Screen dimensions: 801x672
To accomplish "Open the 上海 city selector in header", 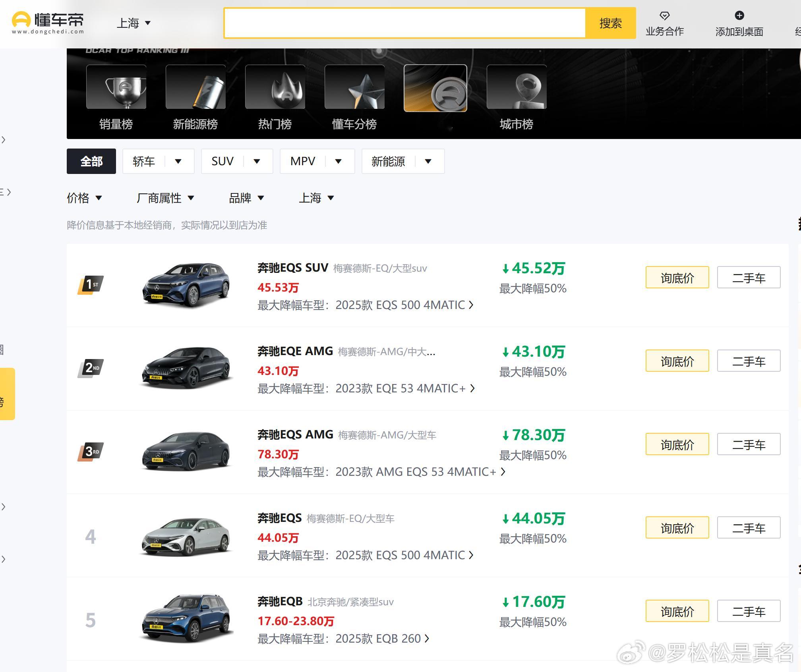I will tap(133, 23).
